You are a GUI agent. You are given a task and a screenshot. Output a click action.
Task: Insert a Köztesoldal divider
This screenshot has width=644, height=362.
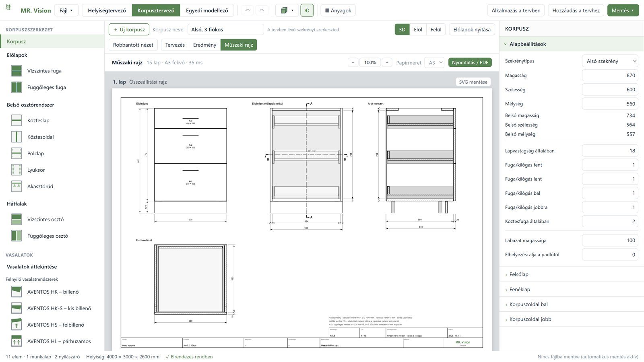pyautogui.click(x=52, y=137)
